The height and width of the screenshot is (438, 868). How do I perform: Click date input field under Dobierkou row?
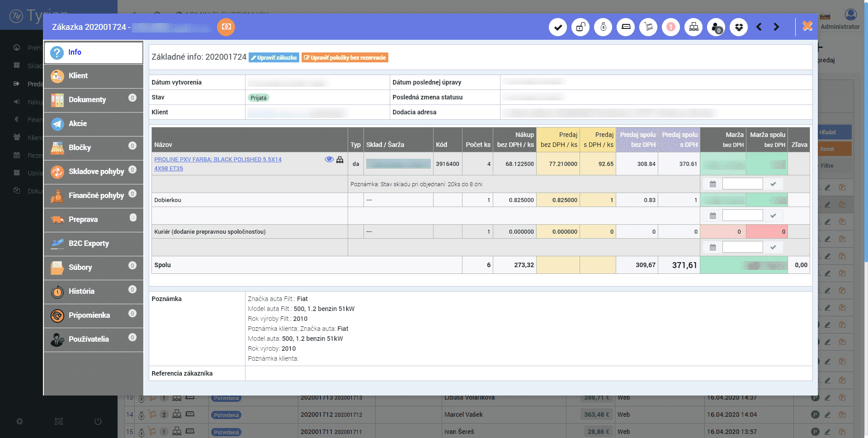(x=742, y=215)
